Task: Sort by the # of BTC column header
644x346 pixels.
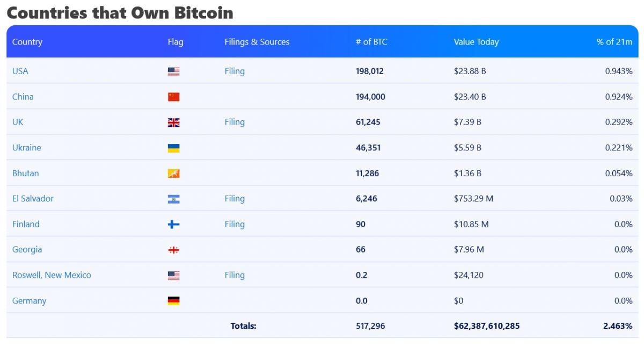Action: coord(371,42)
